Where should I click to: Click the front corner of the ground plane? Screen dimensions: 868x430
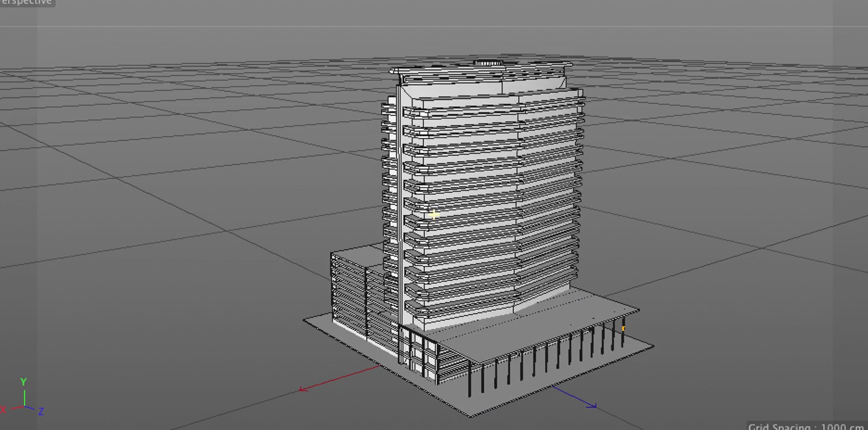pyautogui.click(x=471, y=416)
